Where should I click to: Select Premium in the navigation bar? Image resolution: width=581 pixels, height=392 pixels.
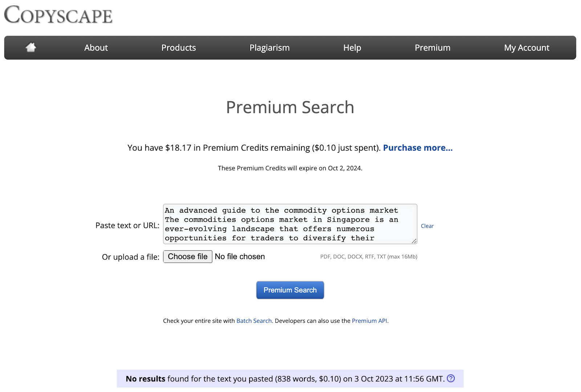[432, 48]
